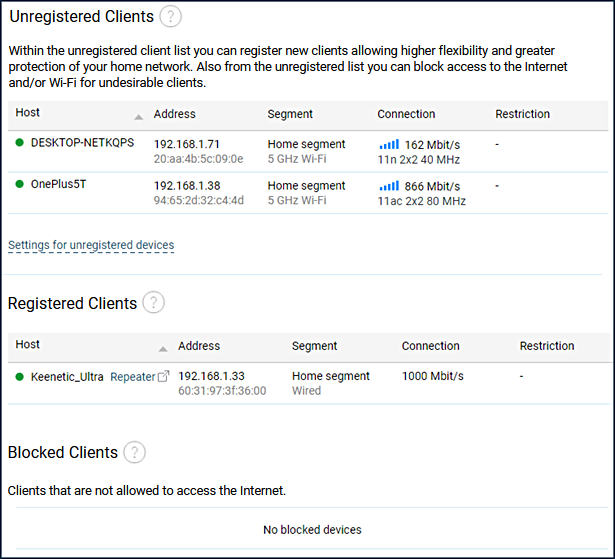Viewport: 615px width, 559px height.
Task: Click help icon next to Unregistered Clients
Action: pos(171,16)
